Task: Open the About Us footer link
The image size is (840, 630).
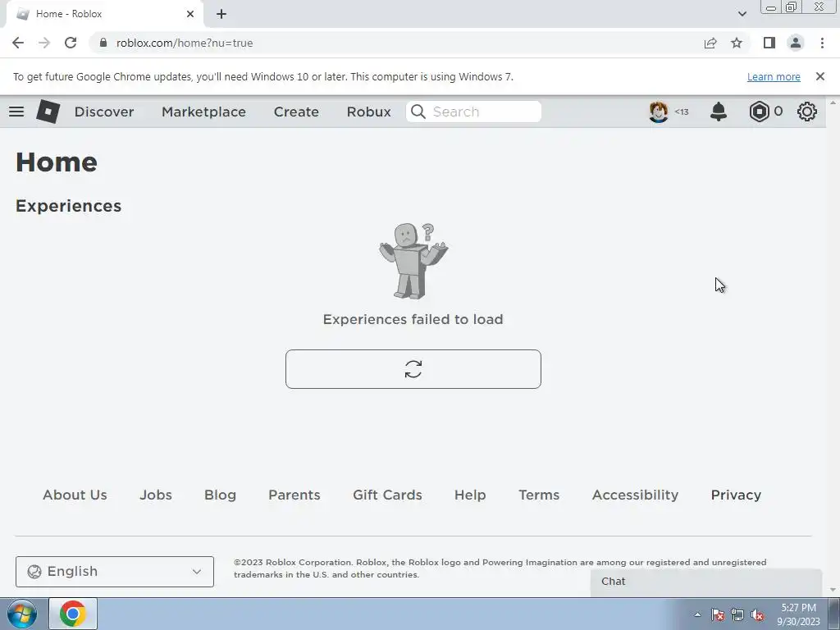Action: (75, 495)
